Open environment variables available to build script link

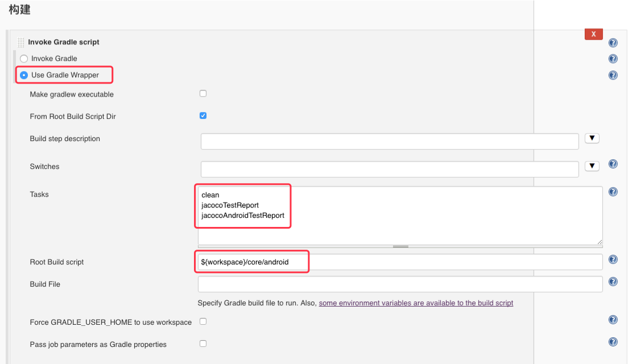416,303
